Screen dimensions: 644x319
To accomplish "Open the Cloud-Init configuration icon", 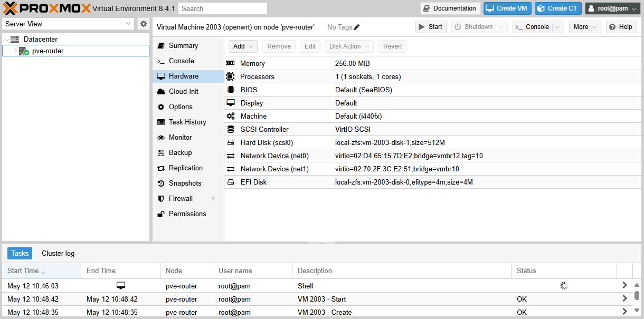I will coord(161,91).
